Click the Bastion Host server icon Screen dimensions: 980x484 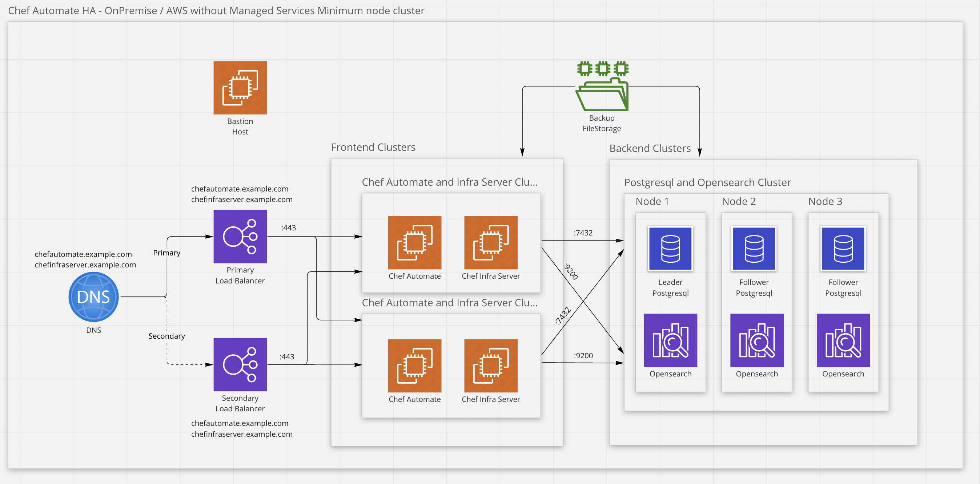coord(240,88)
